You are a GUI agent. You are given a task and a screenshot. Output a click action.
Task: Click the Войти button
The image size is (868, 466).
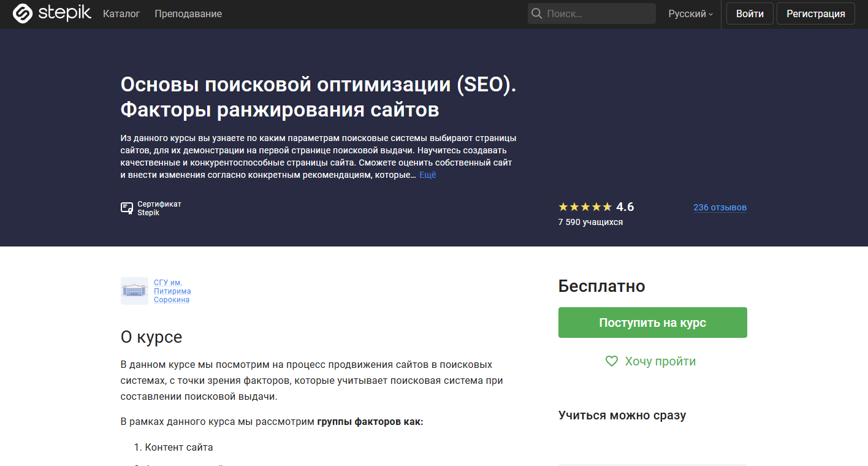click(x=749, y=13)
